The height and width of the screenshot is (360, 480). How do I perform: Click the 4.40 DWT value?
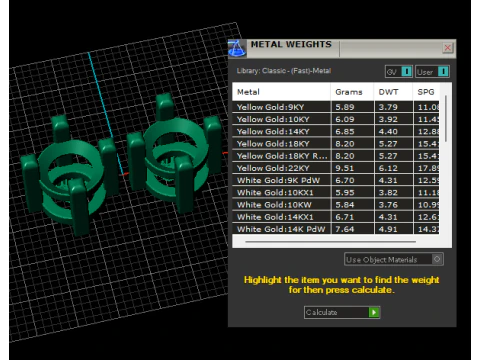388,131
